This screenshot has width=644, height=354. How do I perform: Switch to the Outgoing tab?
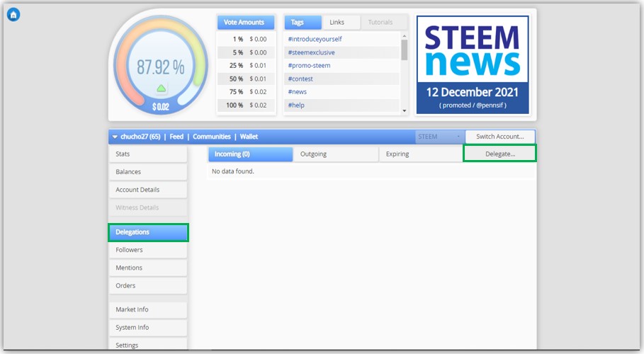pos(336,154)
